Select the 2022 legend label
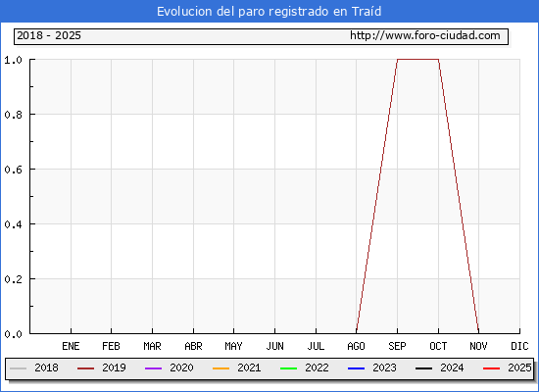Image resolution: width=539 pixels, height=392 pixels. point(317,367)
